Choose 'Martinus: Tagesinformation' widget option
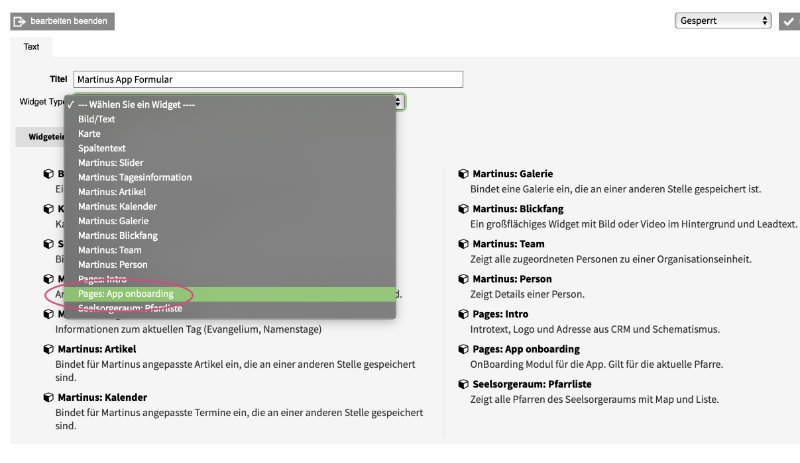 [x=135, y=177]
